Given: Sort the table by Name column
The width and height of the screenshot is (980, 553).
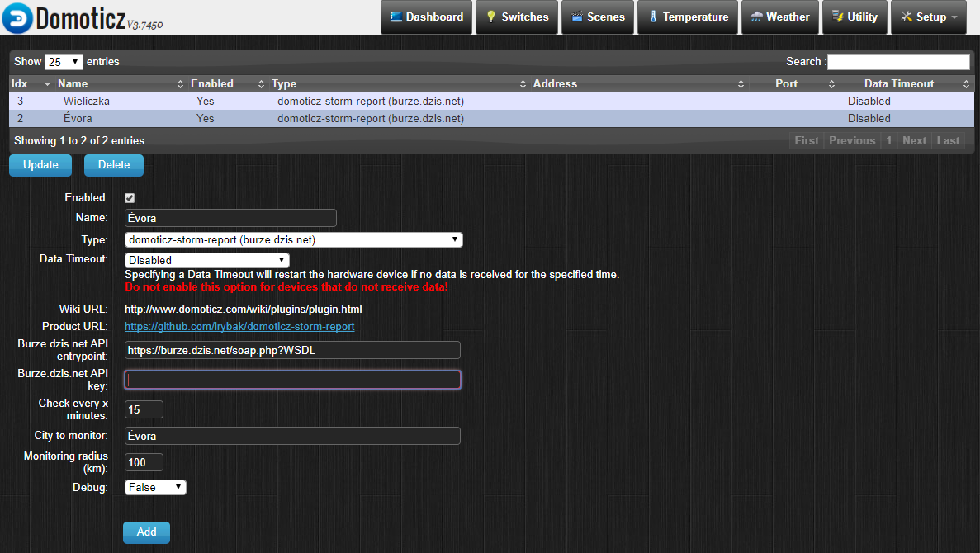Looking at the screenshot, I should 121,83.
